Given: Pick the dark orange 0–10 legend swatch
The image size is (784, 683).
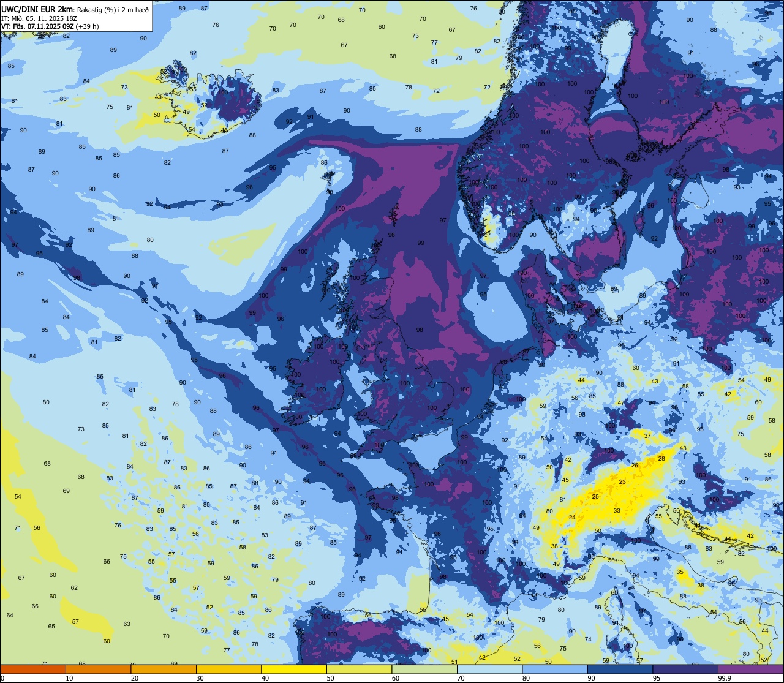Looking at the screenshot, I should [33, 669].
